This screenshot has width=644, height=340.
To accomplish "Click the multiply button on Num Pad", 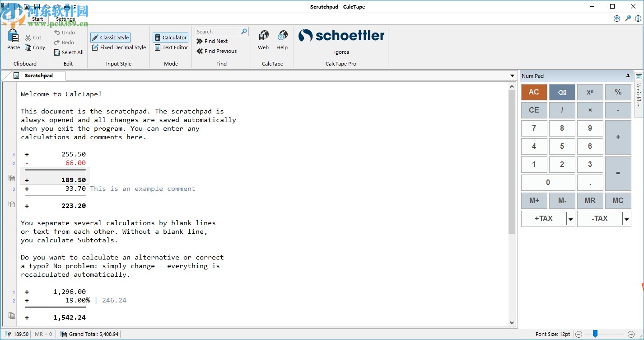I will point(590,110).
